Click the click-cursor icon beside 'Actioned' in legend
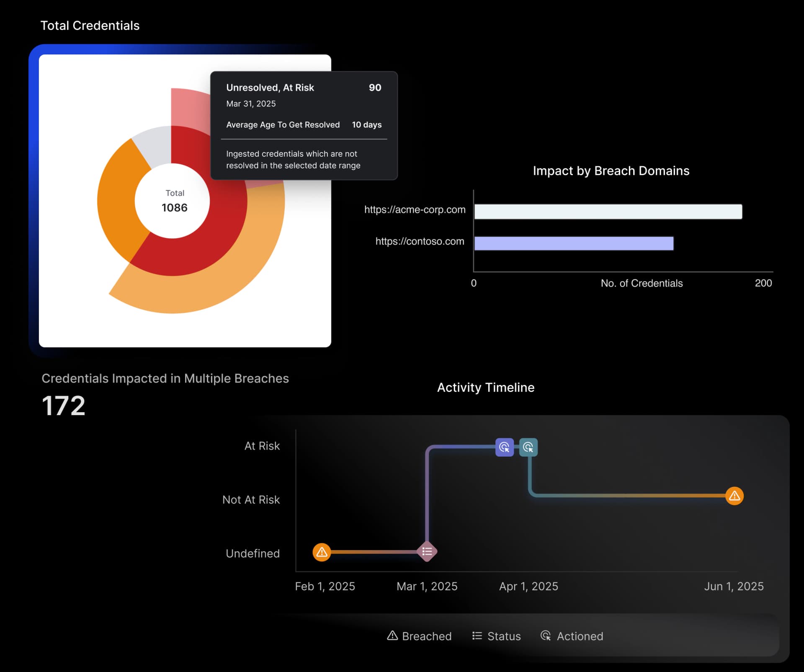 546,636
